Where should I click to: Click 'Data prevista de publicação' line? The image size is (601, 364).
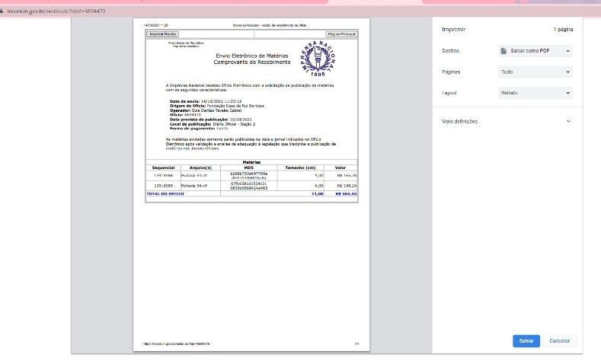tap(211, 120)
